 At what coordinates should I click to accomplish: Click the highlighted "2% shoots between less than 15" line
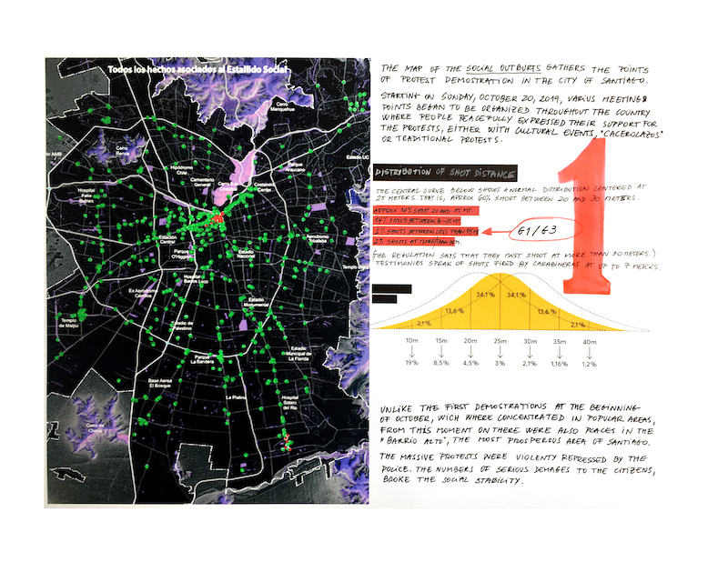pos(426,231)
